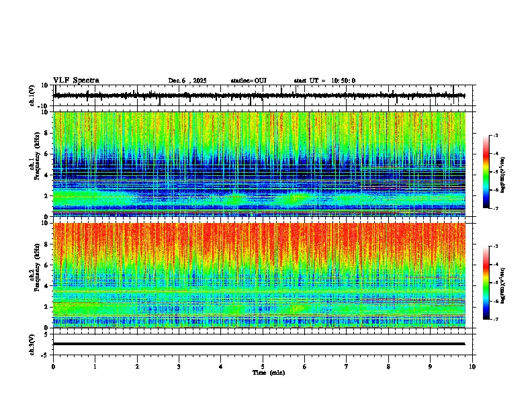The height and width of the screenshot is (411, 532).
Task: Click time axis tick label '3'
Action: pyautogui.click(x=179, y=367)
